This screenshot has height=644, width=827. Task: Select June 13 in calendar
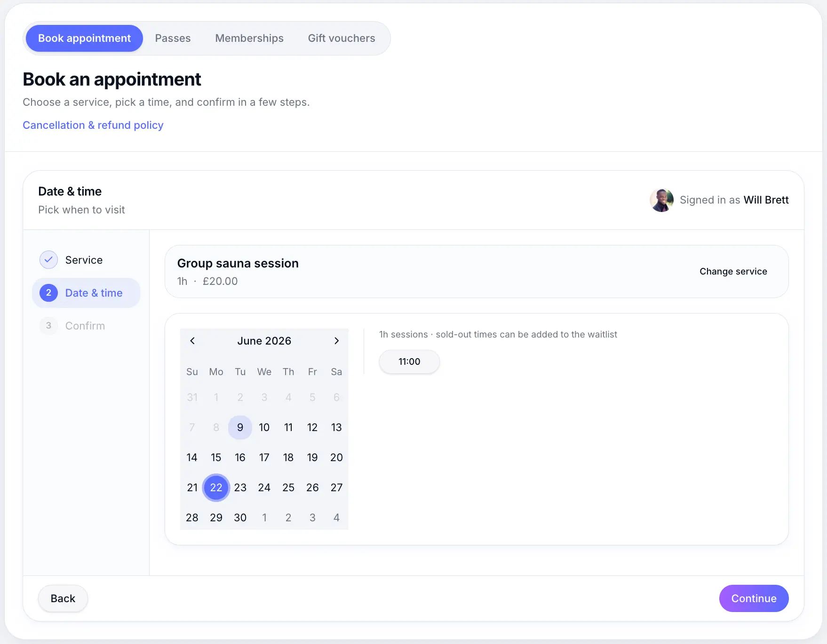click(x=336, y=427)
